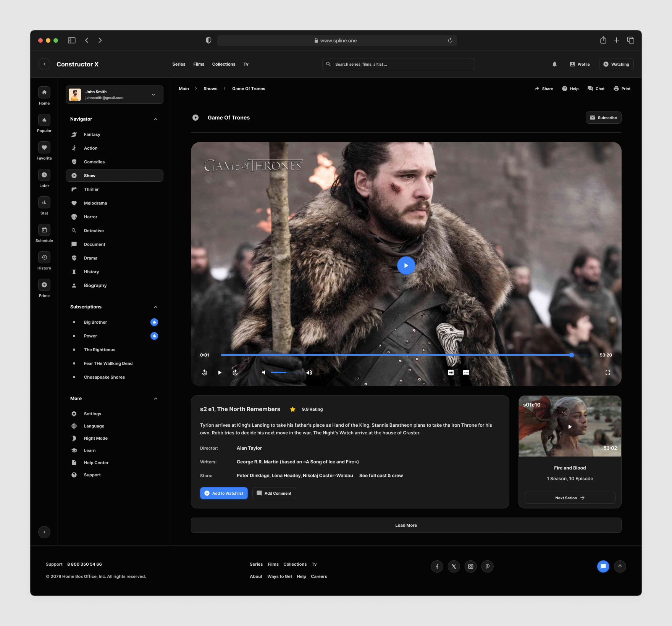Open See full cast & crew link
This screenshot has height=626, width=672.
tap(381, 476)
